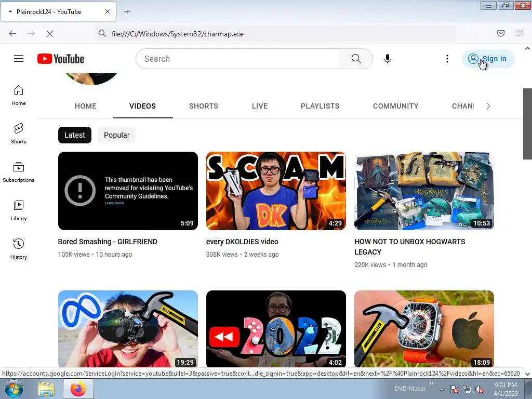Open Windows Explorer from taskbar
This screenshot has width=532, height=399.
pyautogui.click(x=46, y=389)
